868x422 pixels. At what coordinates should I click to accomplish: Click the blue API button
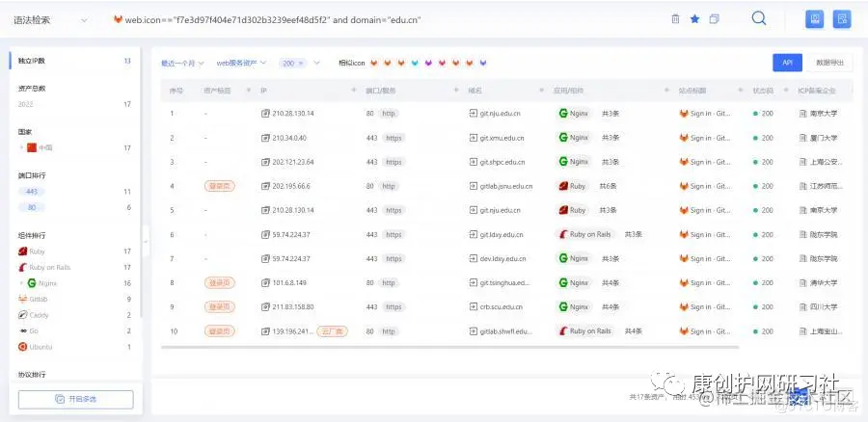[x=787, y=63]
